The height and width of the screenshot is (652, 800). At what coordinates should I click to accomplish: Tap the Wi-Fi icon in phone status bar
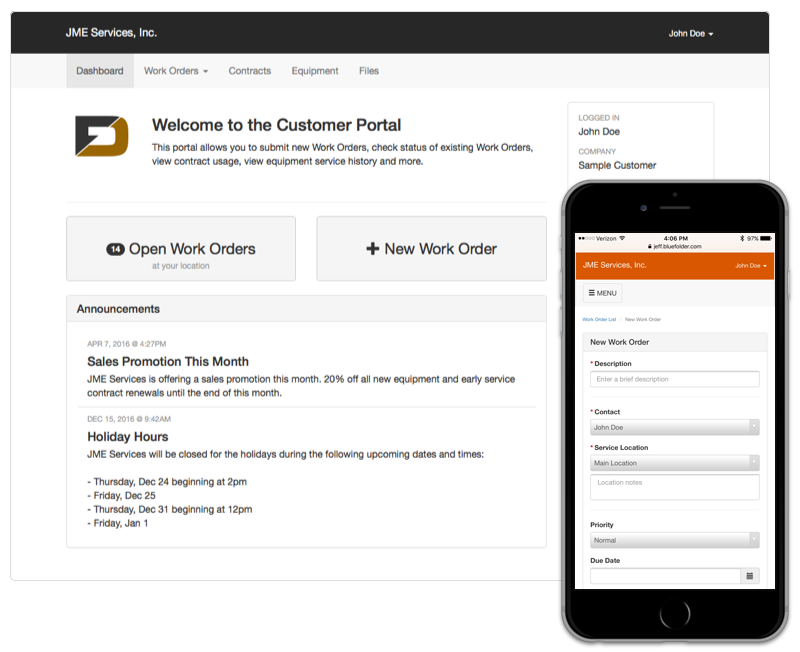point(622,238)
